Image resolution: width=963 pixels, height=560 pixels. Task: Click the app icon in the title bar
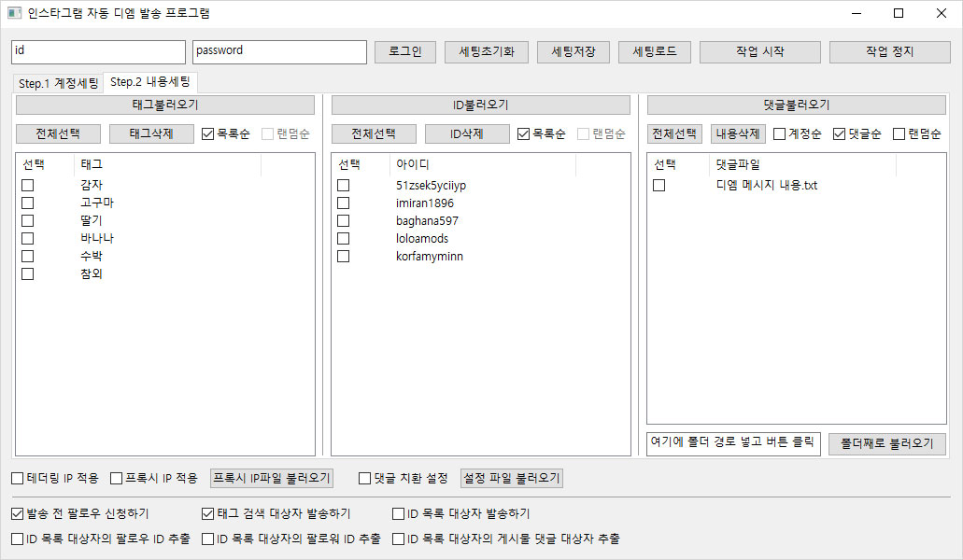(14, 13)
